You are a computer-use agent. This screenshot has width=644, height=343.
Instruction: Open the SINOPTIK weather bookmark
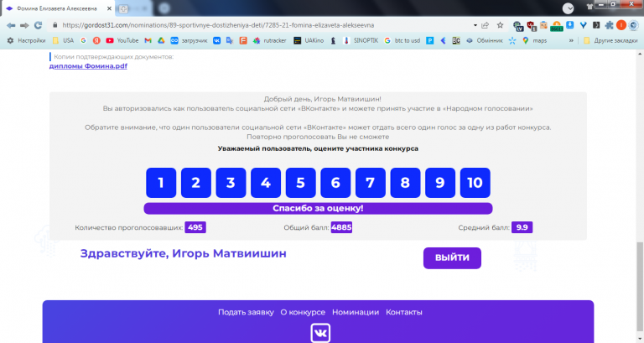point(361,40)
